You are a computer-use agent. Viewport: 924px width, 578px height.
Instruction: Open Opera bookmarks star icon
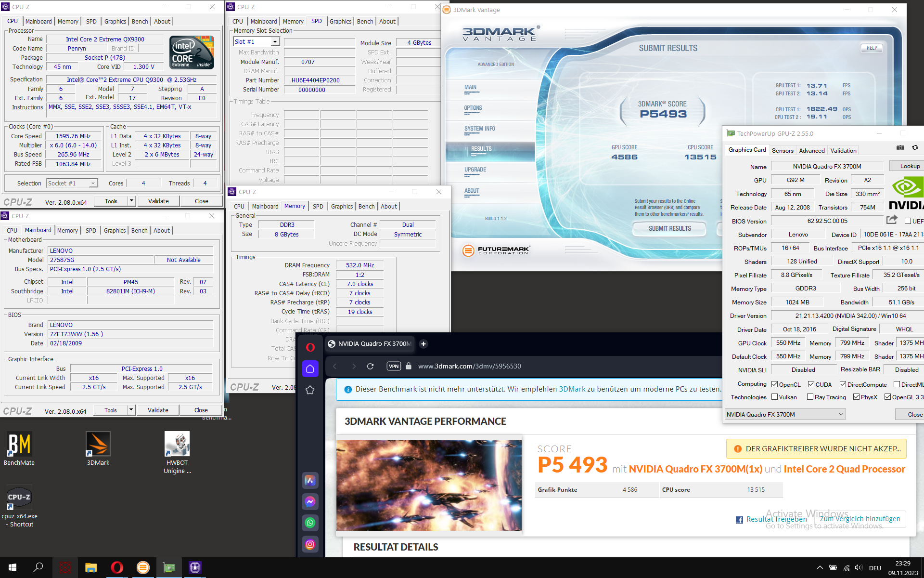310,390
